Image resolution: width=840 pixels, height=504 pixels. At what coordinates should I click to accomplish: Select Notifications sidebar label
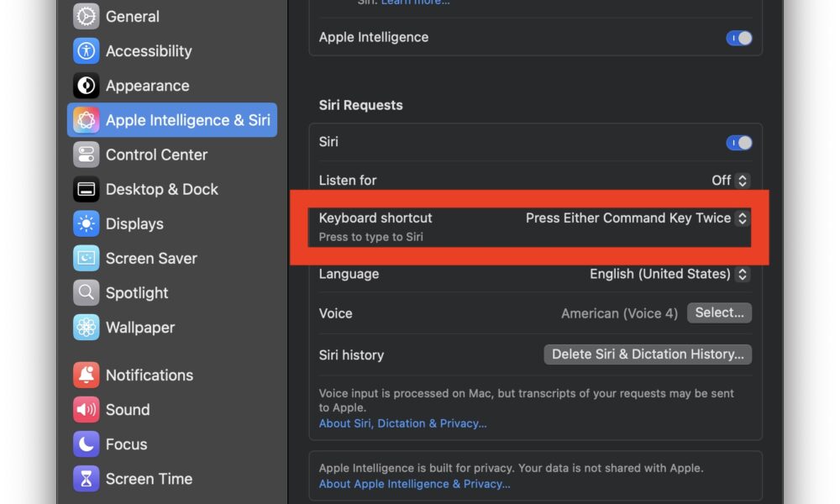149,375
